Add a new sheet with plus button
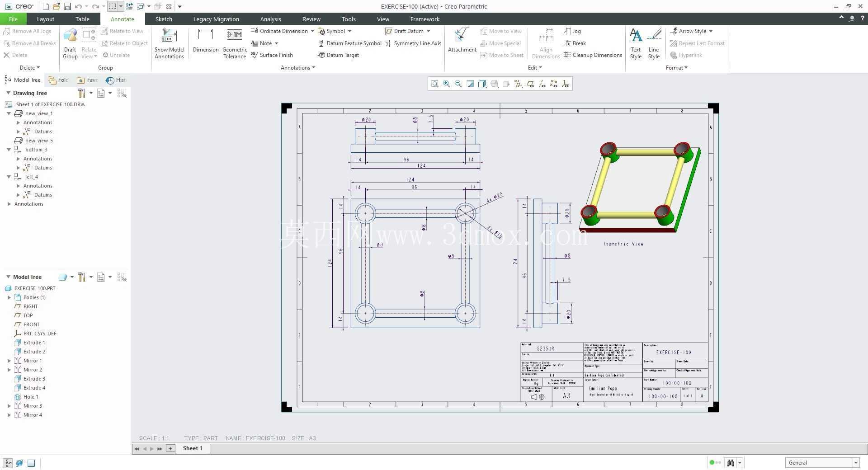 (x=170, y=448)
